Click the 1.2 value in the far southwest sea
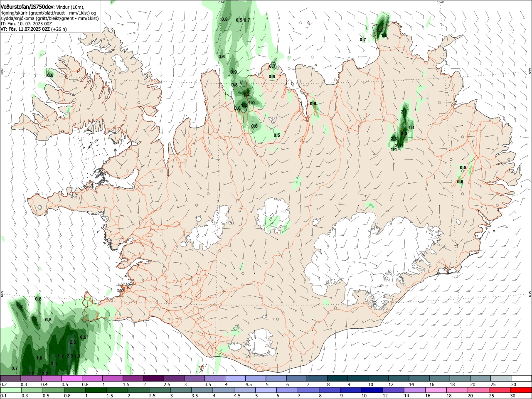 pos(20,306)
